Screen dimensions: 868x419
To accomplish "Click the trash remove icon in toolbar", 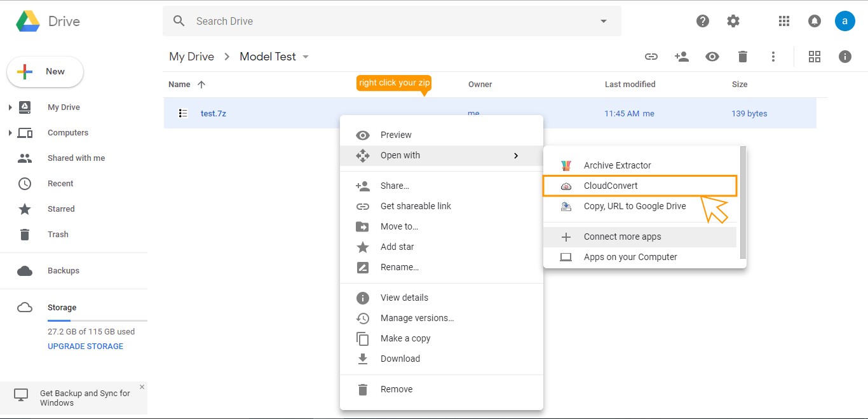I will pos(742,57).
